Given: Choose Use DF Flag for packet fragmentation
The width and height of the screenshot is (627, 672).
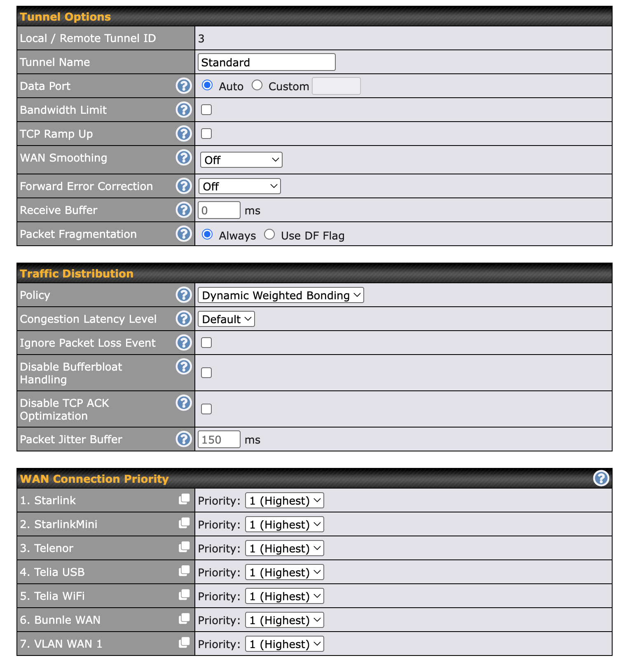Looking at the screenshot, I should tap(269, 235).
